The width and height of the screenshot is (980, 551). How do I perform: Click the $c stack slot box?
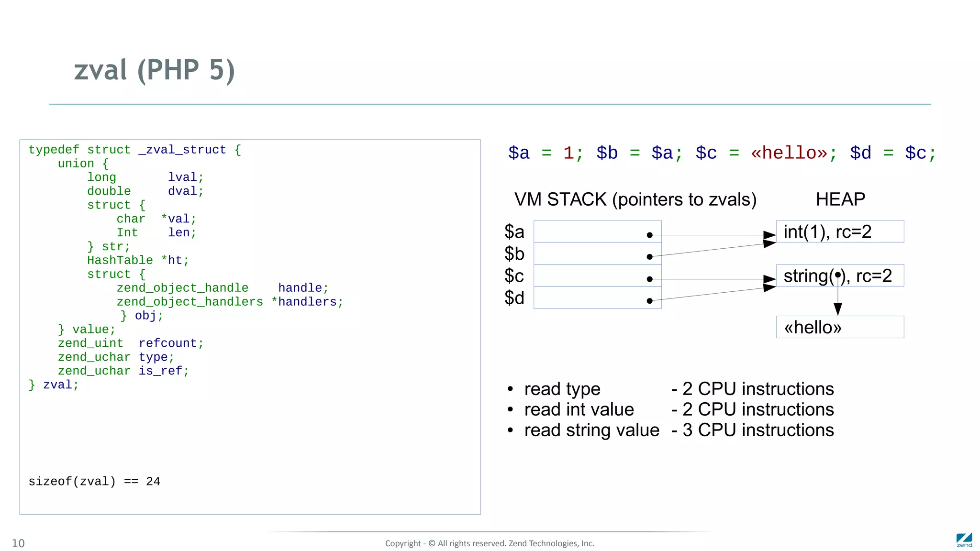click(x=598, y=275)
